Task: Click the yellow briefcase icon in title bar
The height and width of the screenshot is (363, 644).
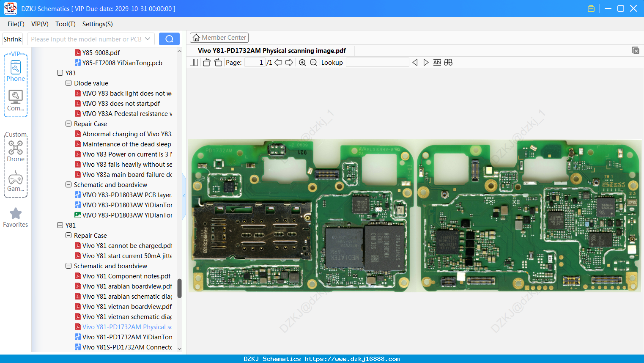Action: [x=591, y=8]
